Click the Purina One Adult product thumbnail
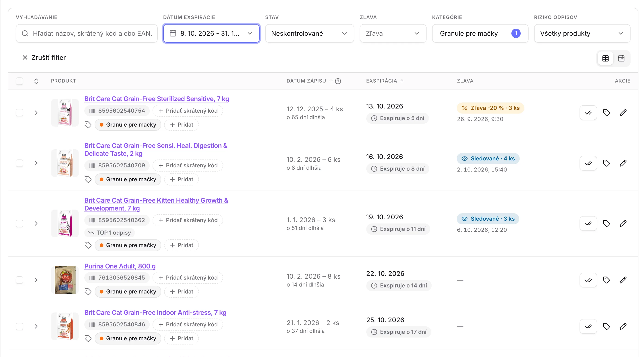 [65, 280]
